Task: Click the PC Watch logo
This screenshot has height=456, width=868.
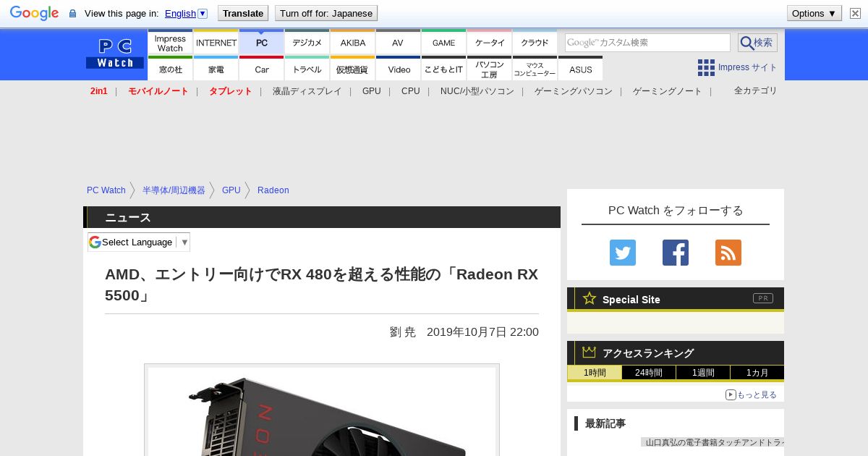Action: 115,54
